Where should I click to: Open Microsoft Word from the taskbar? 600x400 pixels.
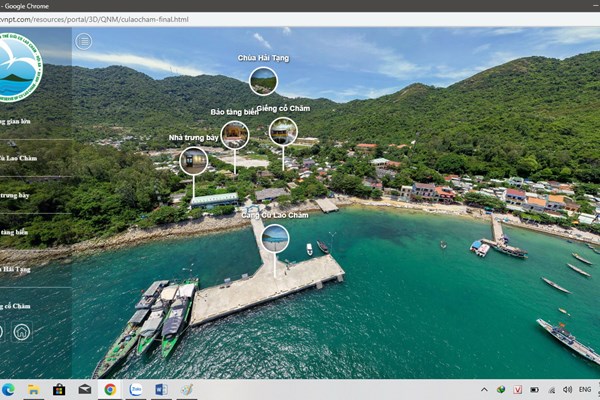click(161, 390)
